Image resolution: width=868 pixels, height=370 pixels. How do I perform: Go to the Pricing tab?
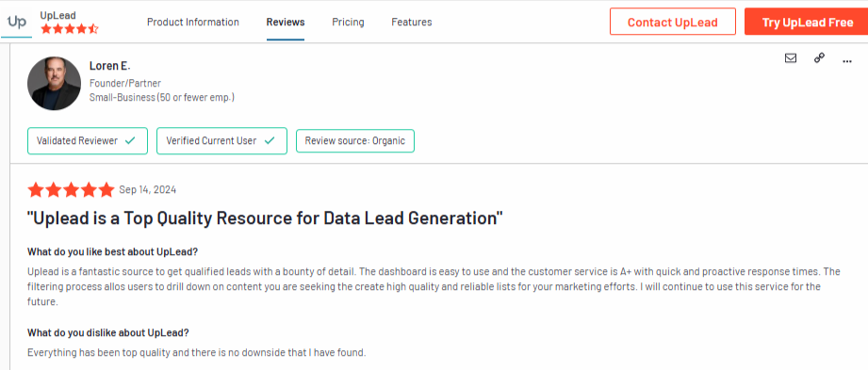(x=348, y=22)
